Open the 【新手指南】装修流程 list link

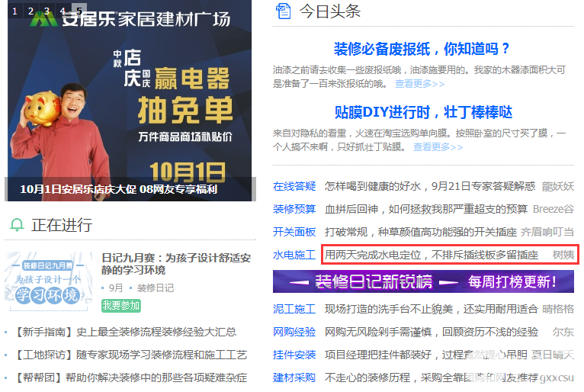124,332
